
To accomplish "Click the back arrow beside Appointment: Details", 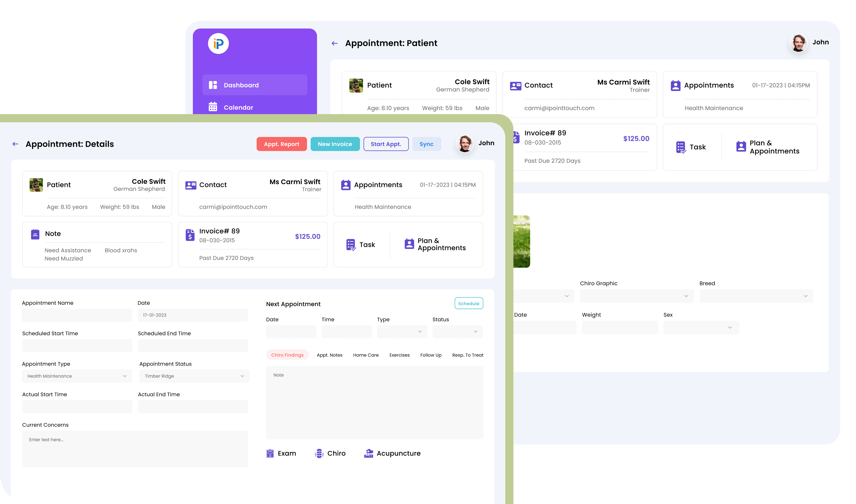I will 15,144.
